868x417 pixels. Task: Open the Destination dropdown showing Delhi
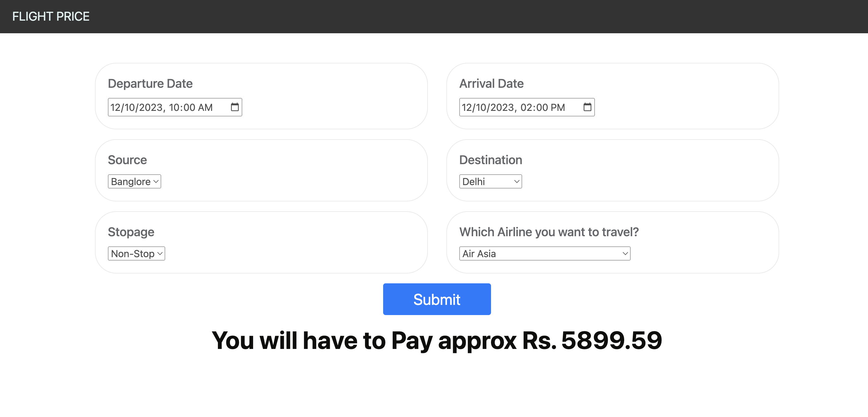490,181
